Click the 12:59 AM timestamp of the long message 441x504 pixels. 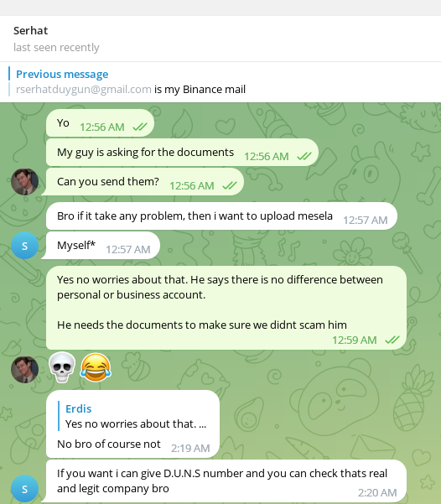[x=354, y=340]
